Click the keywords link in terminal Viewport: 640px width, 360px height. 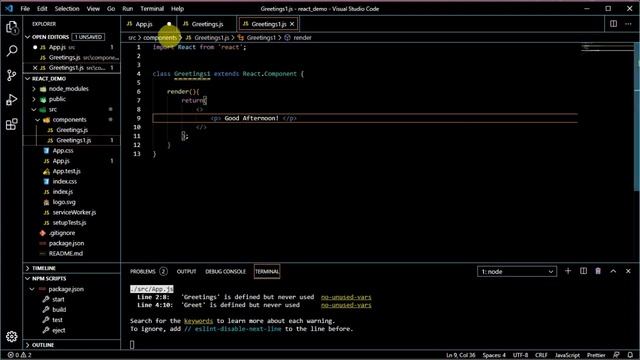point(198,321)
